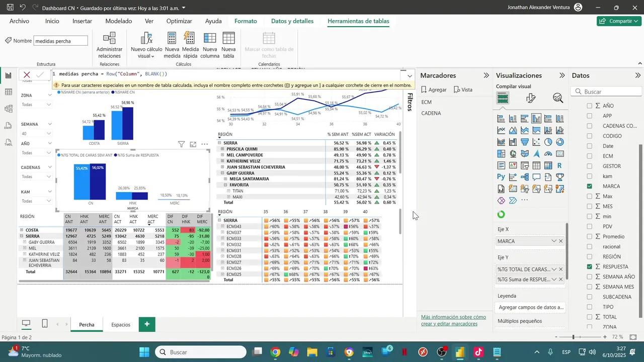644x362 pixels.
Task: Open the MARCA field dropdown in Eje X
Action: coord(554,241)
